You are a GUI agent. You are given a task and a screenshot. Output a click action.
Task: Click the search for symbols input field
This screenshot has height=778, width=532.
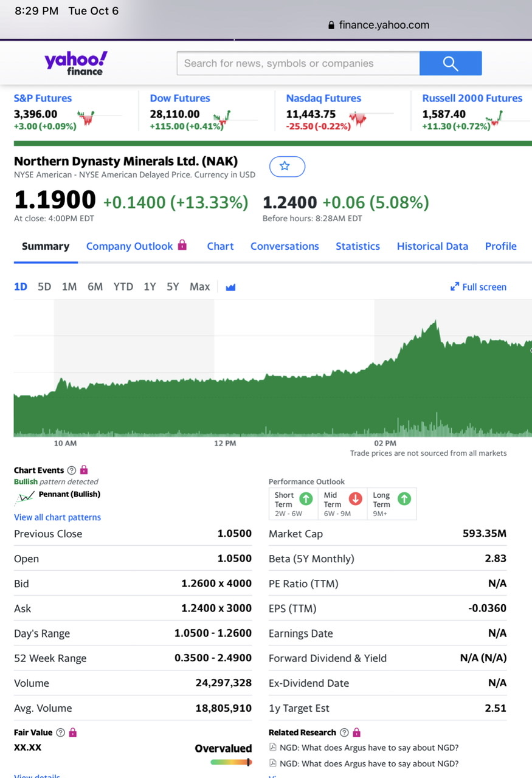[298, 63]
